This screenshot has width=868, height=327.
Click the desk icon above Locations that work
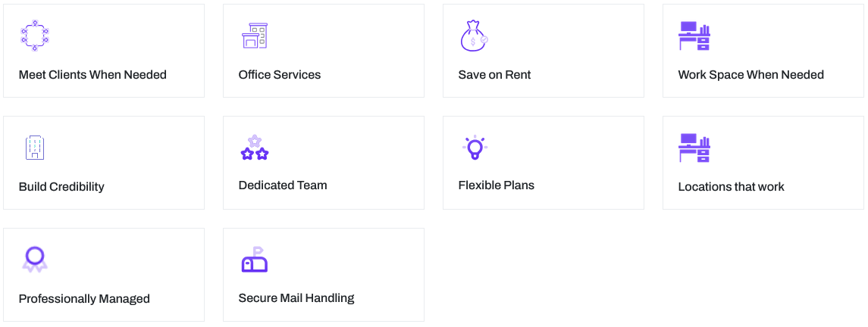pyautogui.click(x=694, y=148)
